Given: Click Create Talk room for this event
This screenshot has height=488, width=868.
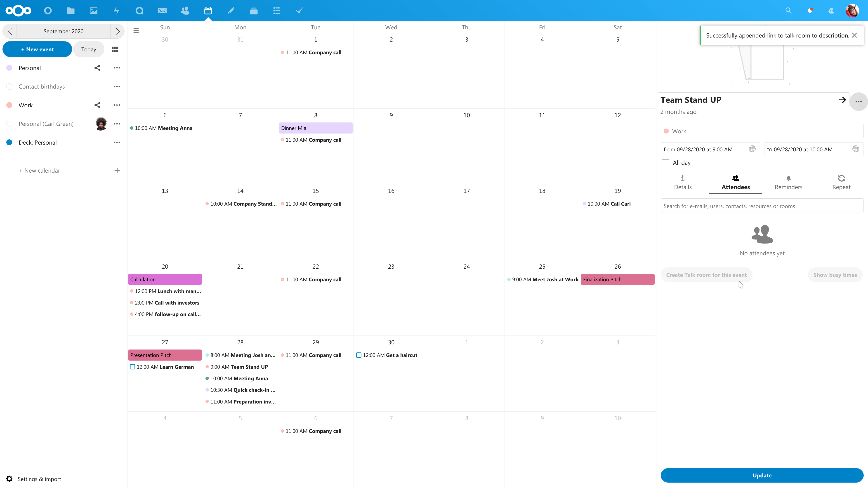Looking at the screenshot, I should pos(706,275).
